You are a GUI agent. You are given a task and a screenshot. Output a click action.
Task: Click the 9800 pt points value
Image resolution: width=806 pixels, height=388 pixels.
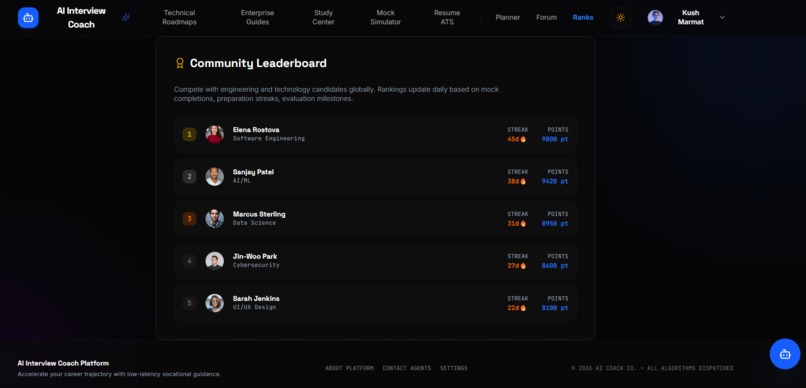coord(555,139)
